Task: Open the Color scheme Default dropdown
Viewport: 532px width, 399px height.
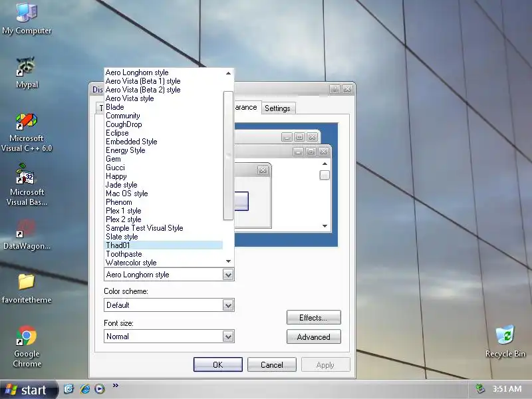Action: 228,305
